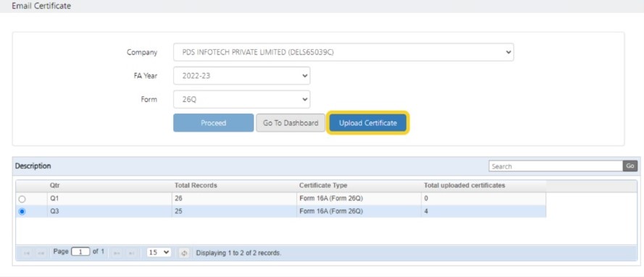Focus the Search input field

coord(556,166)
